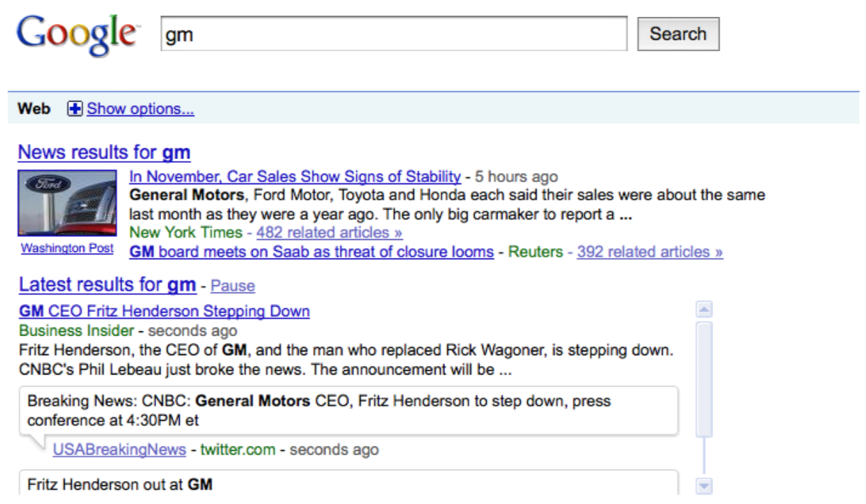The width and height of the screenshot is (866, 504).
Task: Open 'GM board meets on Saab' article
Action: pos(311,252)
